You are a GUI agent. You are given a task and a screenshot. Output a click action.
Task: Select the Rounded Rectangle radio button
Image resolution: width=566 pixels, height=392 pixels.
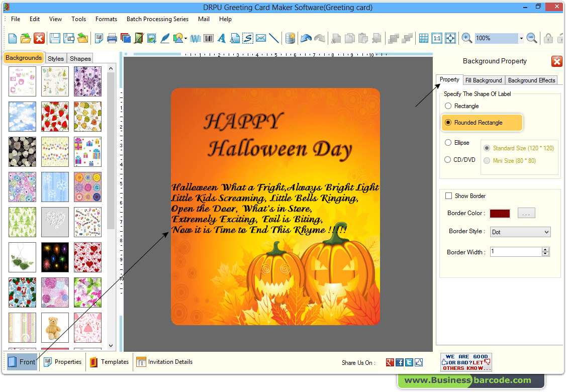(x=448, y=122)
